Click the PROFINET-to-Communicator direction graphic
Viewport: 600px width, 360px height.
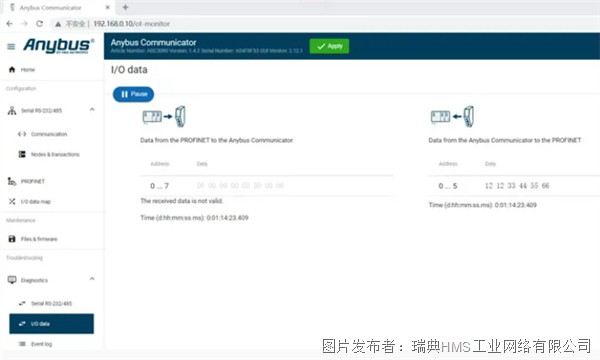click(164, 116)
